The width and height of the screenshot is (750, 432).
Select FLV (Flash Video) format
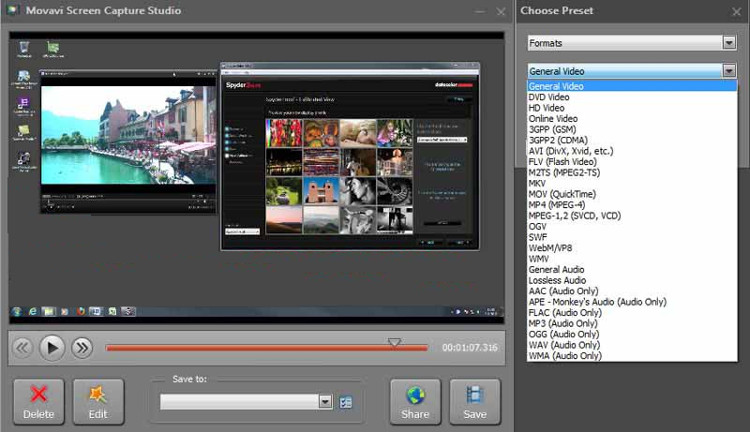(x=632, y=162)
